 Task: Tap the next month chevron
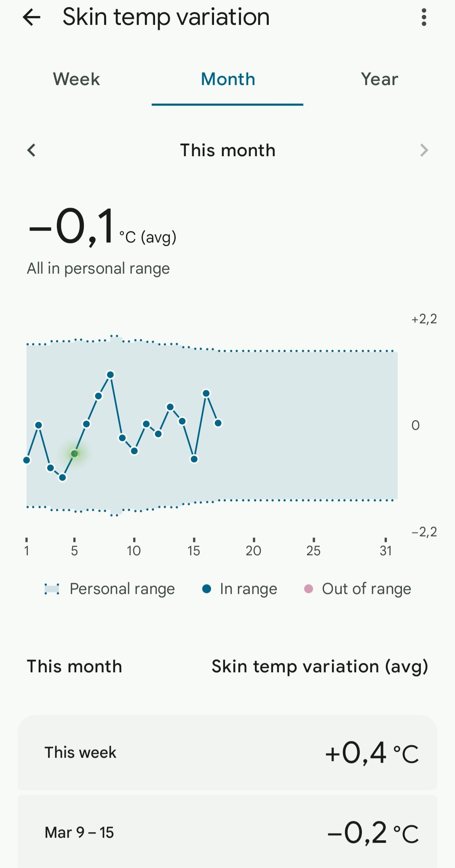click(424, 150)
